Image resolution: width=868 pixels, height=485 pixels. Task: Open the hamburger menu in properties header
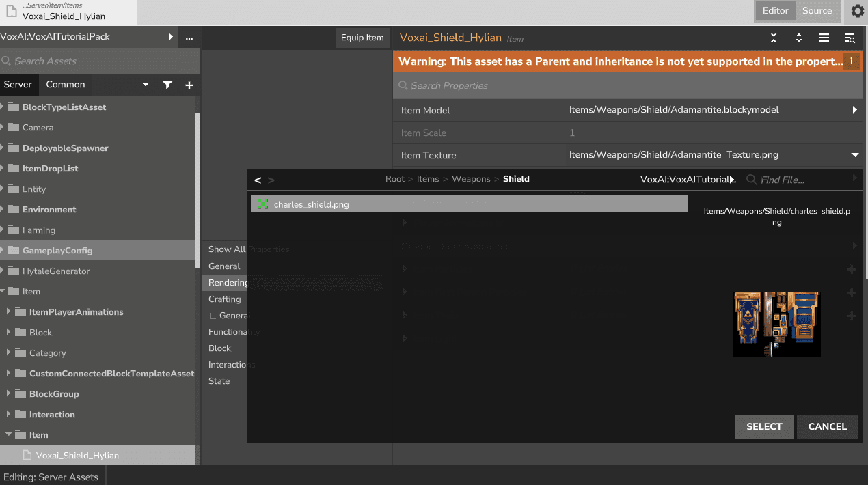coord(824,38)
